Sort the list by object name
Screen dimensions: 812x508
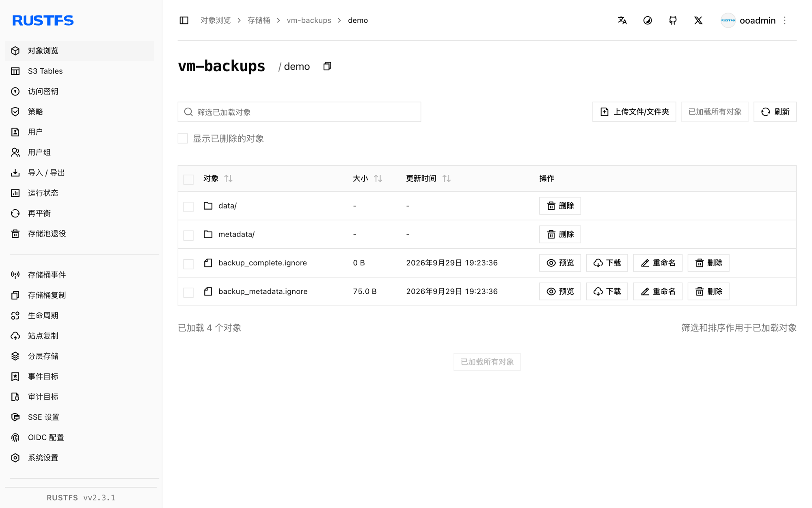click(229, 178)
